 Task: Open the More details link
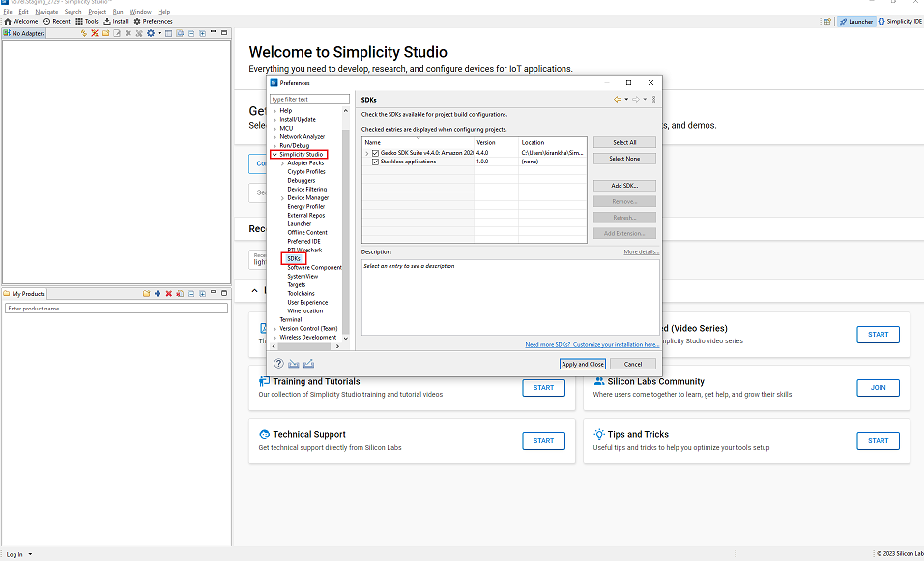point(641,252)
